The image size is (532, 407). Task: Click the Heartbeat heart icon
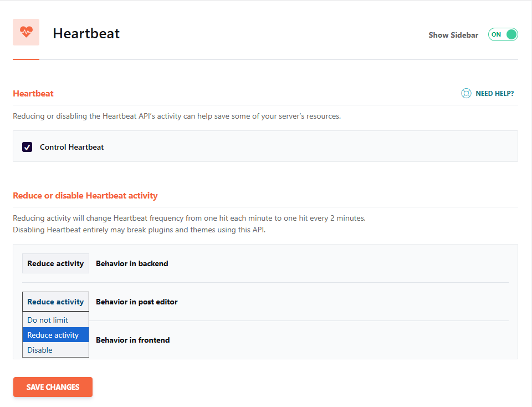[25, 32]
